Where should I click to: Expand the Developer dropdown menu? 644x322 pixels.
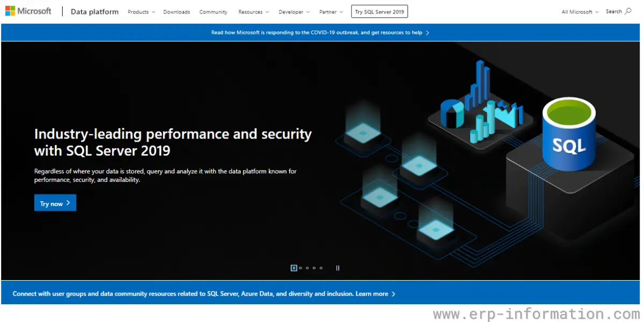pyautogui.click(x=294, y=12)
